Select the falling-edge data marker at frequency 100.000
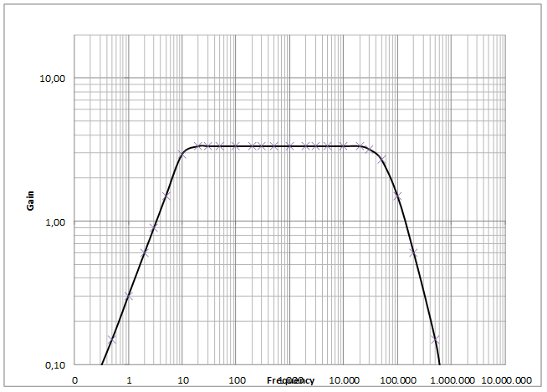Viewport: 547px width, 392px height. [x=397, y=196]
